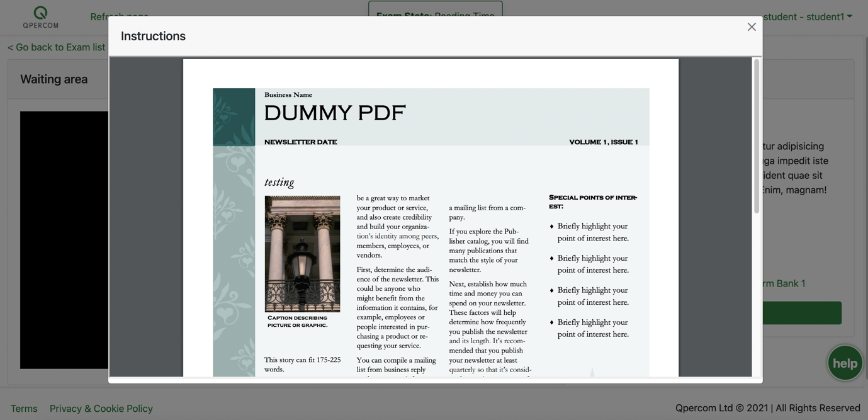Click the Instructions dialog title
868x420 pixels.
[x=153, y=36]
